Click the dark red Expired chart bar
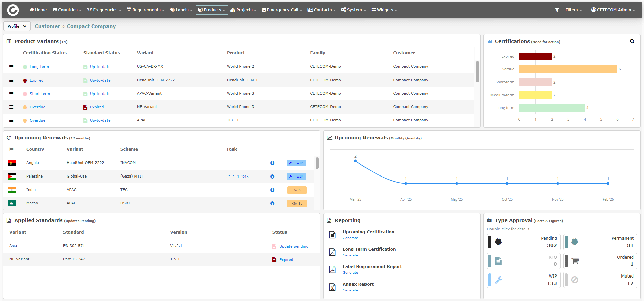Screen dimensions: 644x301 coord(535,56)
